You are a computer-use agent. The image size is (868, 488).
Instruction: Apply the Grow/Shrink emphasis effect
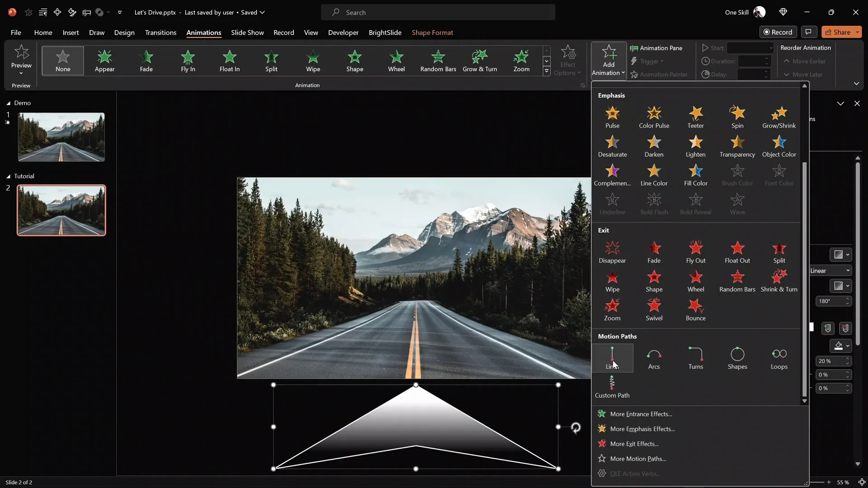(778, 117)
